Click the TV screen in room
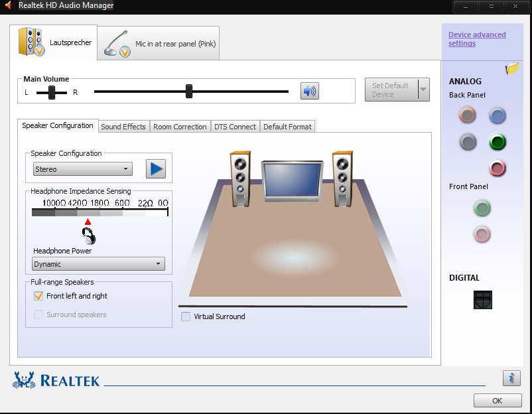532x414 pixels. (x=292, y=181)
